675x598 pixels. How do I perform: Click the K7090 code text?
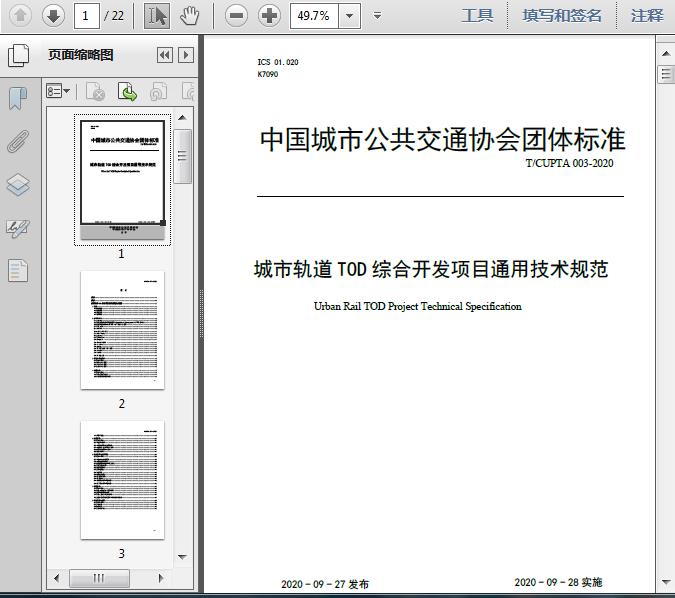[268, 74]
